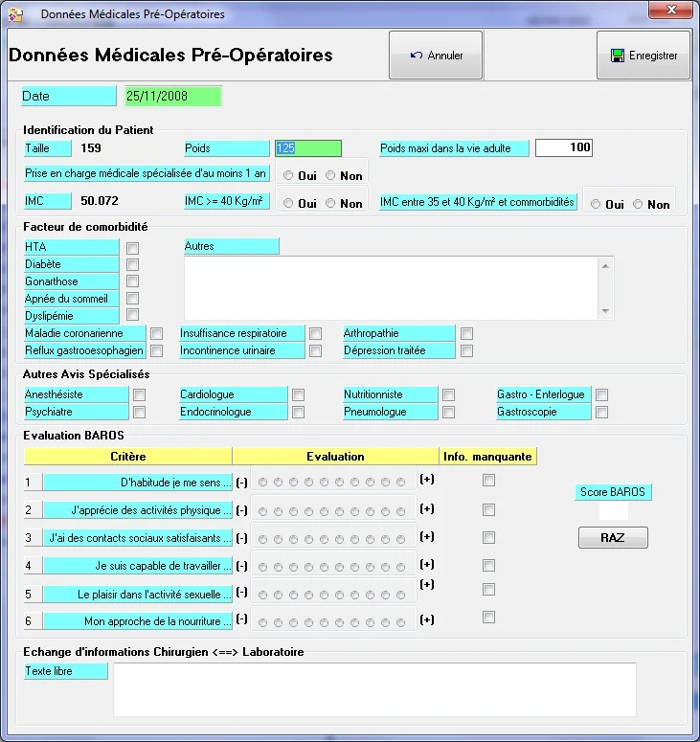Check the HTA comorbidity box
Screen dimensions: 700x742
[132, 248]
